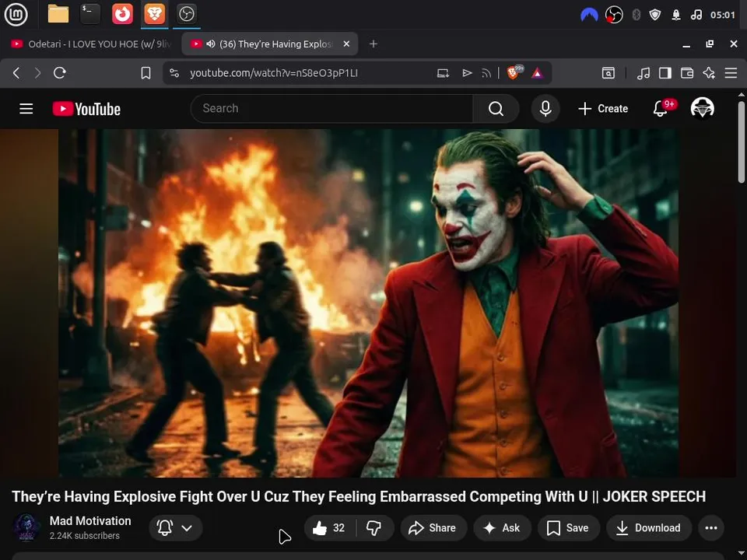Open YouTube notifications bell with 9+ badge
Screen dimensions: 747x560
[x=662, y=108]
